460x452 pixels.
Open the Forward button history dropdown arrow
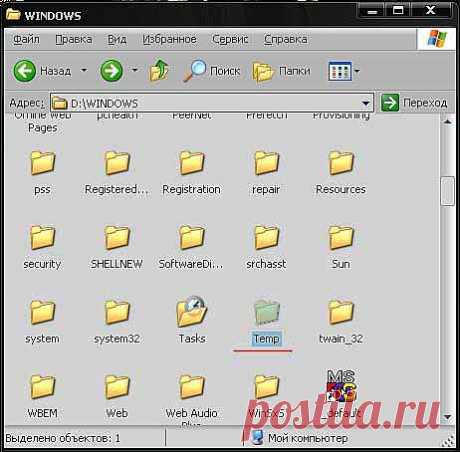[x=135, y=70]
